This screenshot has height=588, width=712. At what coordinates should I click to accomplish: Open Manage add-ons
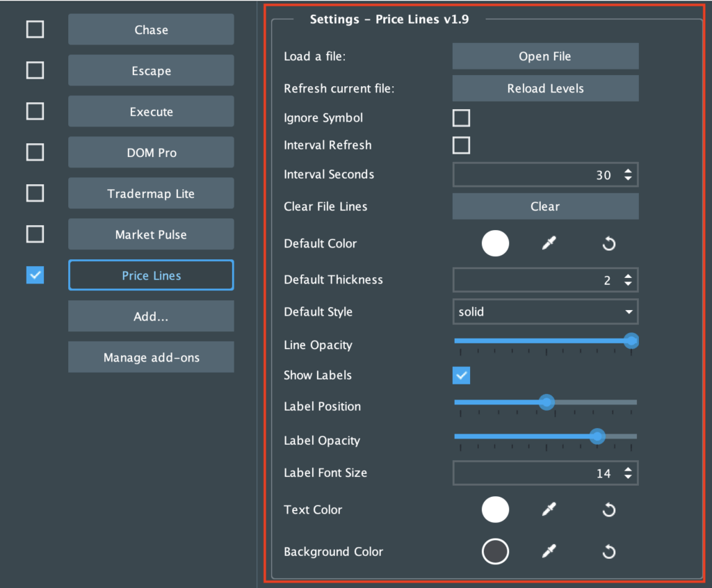tap(151, 357)
